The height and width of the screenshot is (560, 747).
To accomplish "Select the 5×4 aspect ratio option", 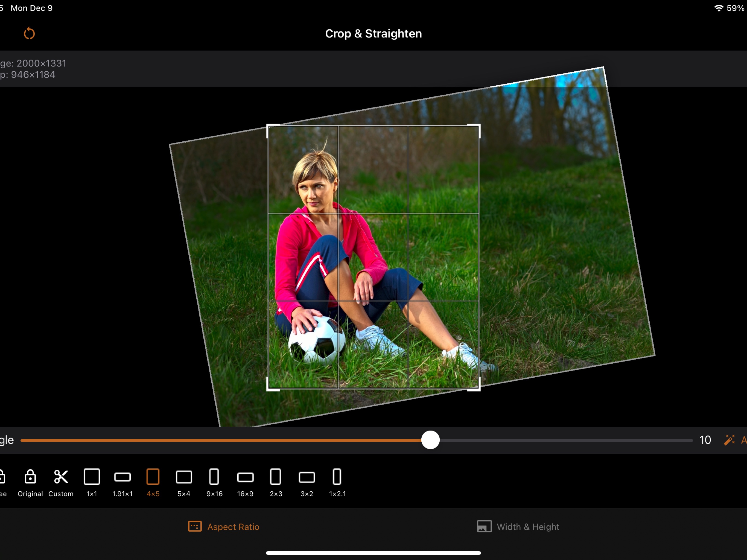I will pos(184,477).
